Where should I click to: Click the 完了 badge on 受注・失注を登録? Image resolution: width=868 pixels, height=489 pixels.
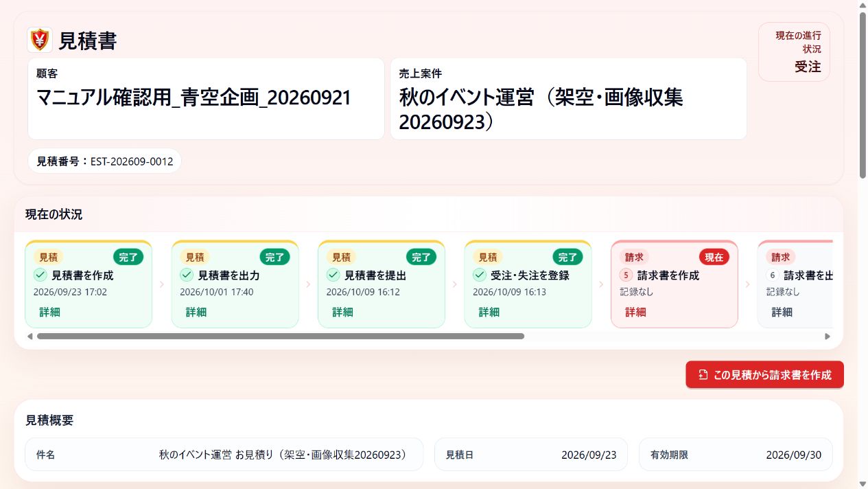(567, 257)
